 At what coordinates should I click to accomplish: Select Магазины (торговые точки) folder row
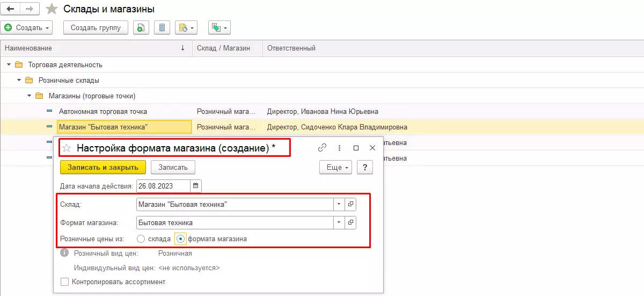pyautogui.click(x=322, y=96)
